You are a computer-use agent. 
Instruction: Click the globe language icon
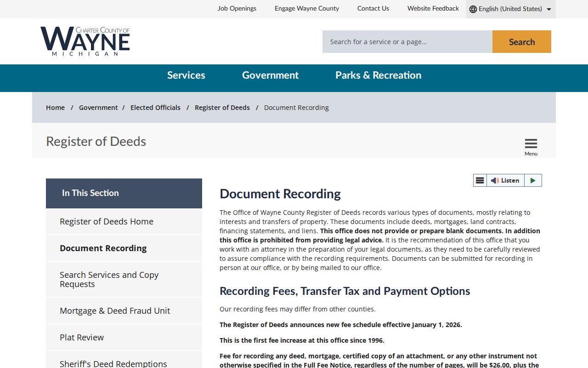(473, 9)
